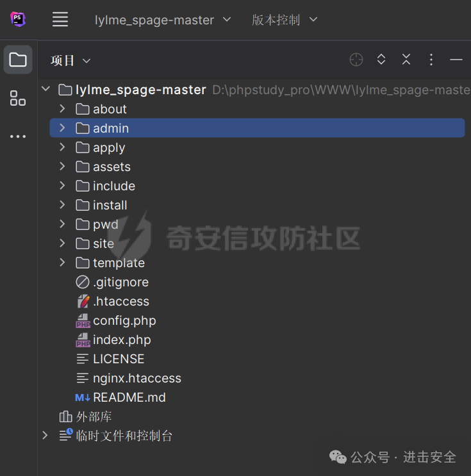Select the about folder
471x476 pixels.
click(110, 110)
